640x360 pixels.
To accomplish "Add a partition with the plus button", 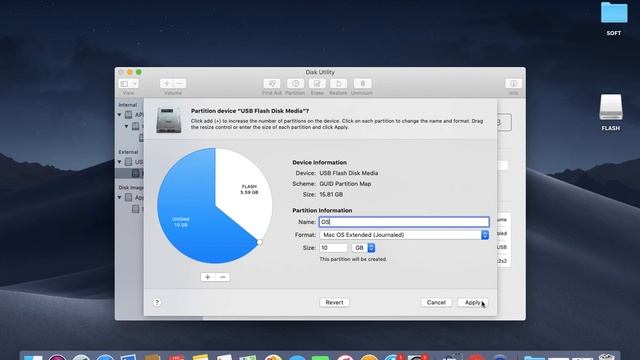I will [x=208, y=277].
